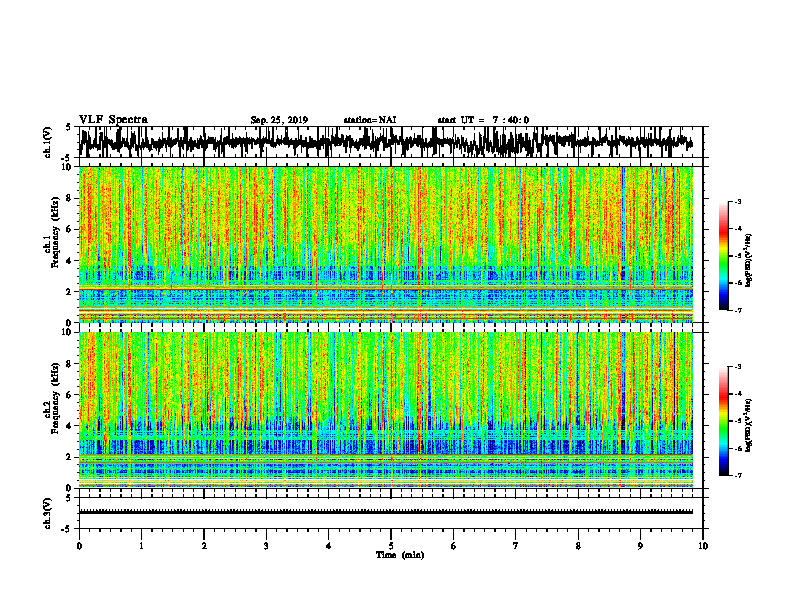Click the "-3" label on ch.1 color bar
792x612 pixels.
click(x=738, y=201)
